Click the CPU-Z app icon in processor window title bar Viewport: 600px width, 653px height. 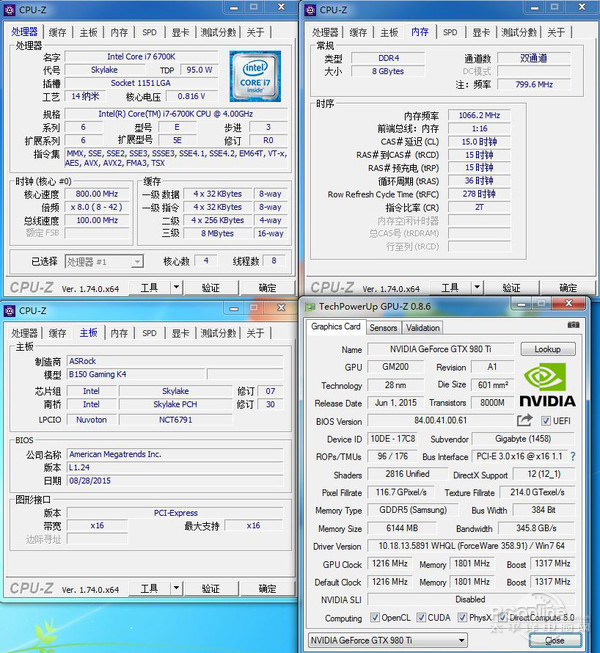click(x=9, y=10)
